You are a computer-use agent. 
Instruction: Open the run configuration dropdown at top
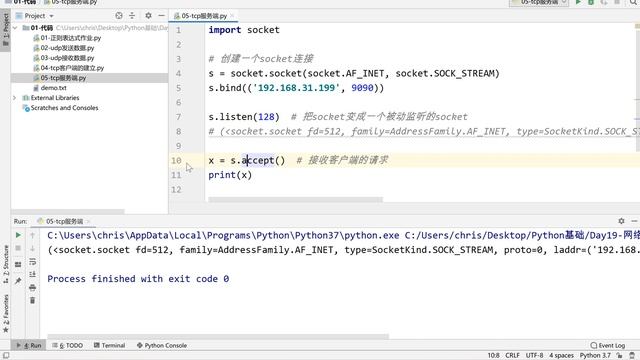coord(539,2)
